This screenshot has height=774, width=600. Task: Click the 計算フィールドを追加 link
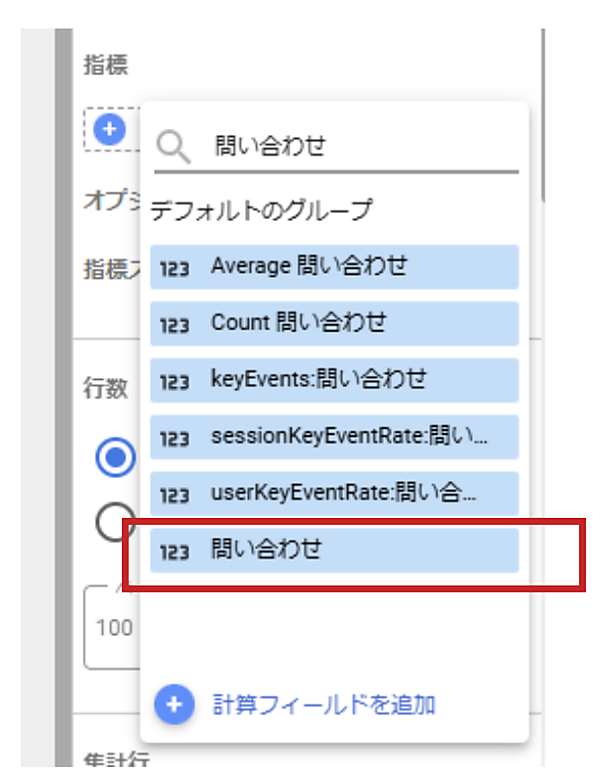(x=324, y=705)
